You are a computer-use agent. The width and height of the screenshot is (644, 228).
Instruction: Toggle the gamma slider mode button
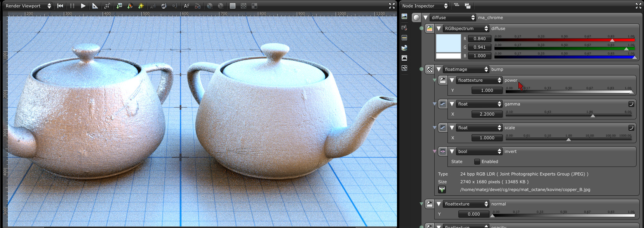(x=631, y=104)
